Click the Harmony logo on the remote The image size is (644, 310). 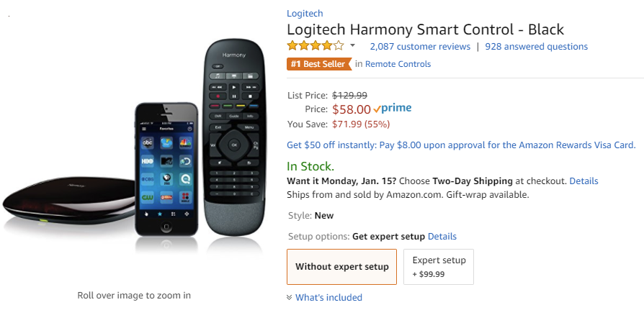233,55
